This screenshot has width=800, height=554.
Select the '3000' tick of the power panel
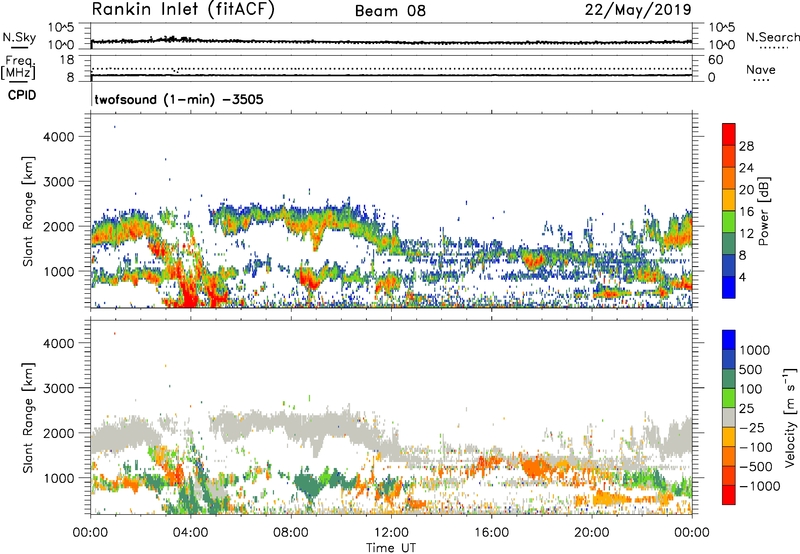[59, 182]
